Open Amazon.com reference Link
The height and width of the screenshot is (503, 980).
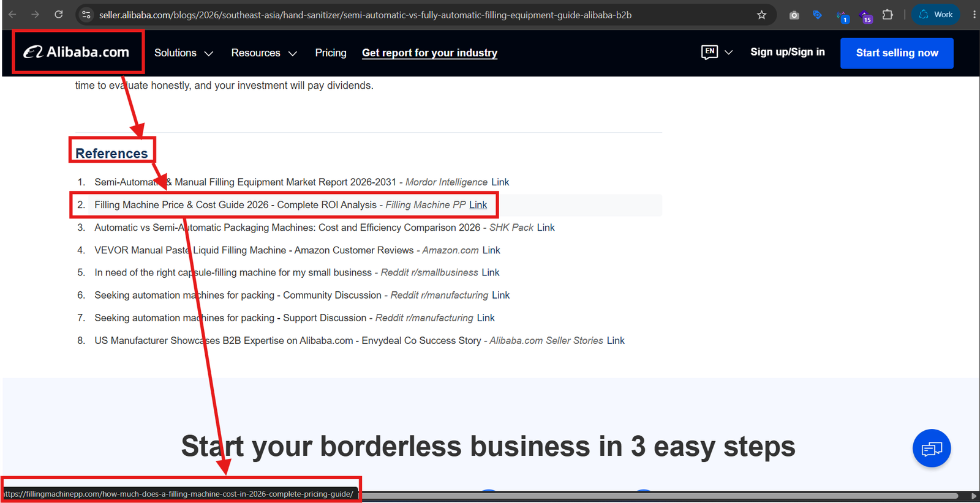[491, 250]
